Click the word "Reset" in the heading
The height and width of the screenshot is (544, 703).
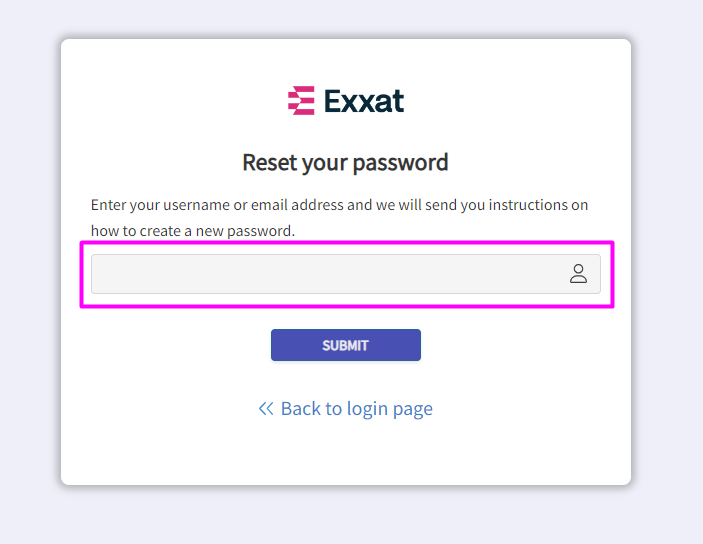270,162
